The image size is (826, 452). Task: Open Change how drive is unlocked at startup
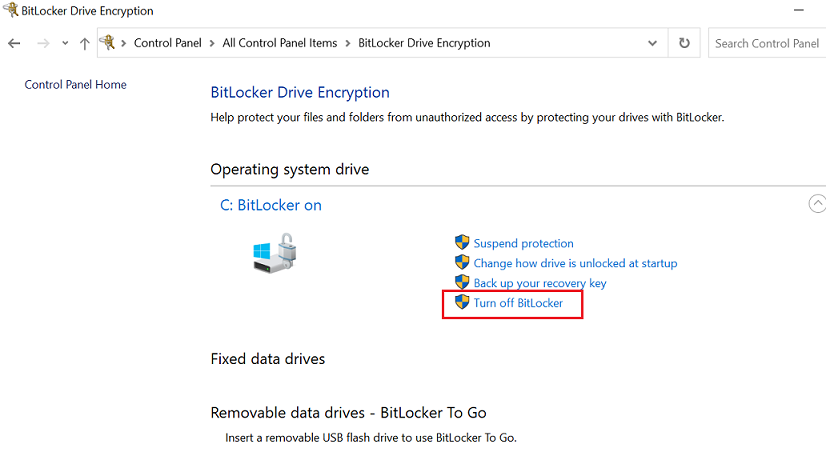coord(575,263)
